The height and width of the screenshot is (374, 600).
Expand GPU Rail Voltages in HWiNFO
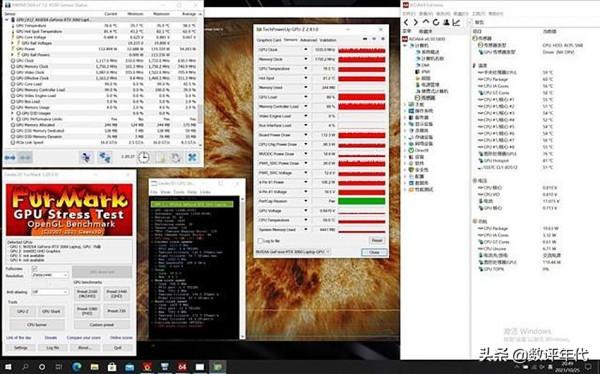(x=12, y=43)
